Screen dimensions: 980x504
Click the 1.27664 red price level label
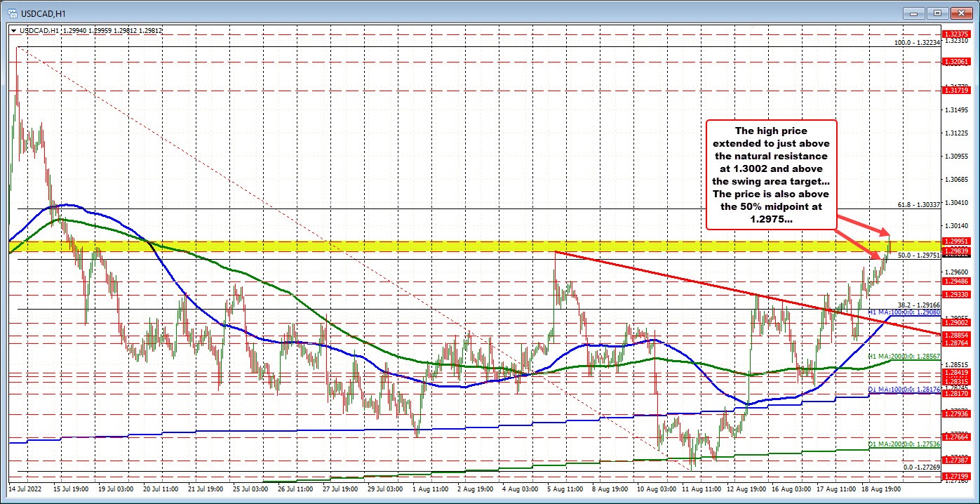pyautogui.click(x=955, y=437)
